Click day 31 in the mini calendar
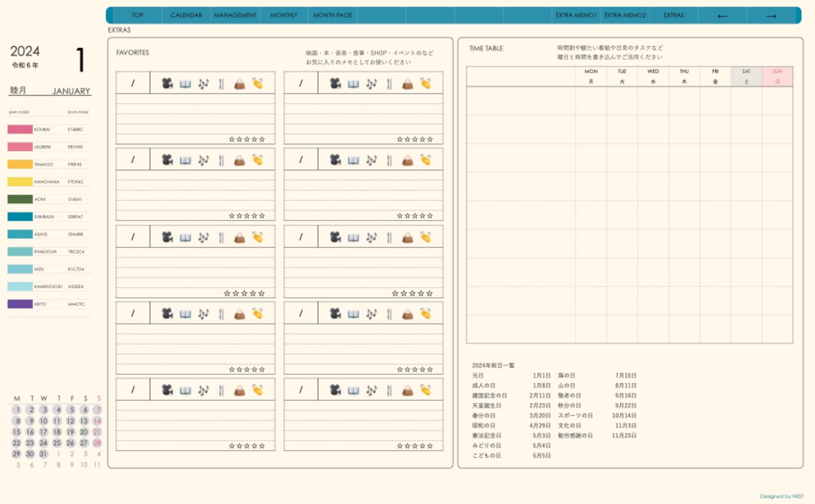This screenshot has height=504, width=815. click(x=43, y=454)
